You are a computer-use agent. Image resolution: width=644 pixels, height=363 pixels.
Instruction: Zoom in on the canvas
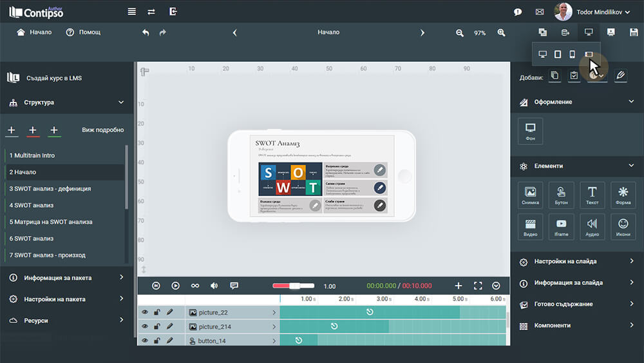point(501,33)
